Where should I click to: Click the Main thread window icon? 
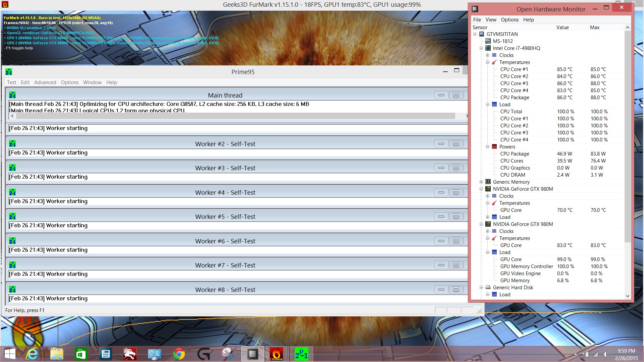12,95
